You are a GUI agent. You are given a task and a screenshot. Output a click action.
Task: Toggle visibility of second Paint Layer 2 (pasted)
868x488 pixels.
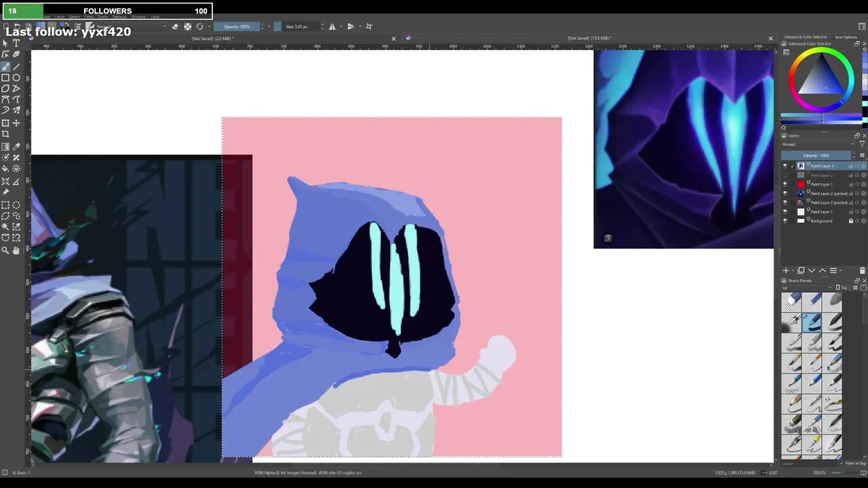pos(785,202)
